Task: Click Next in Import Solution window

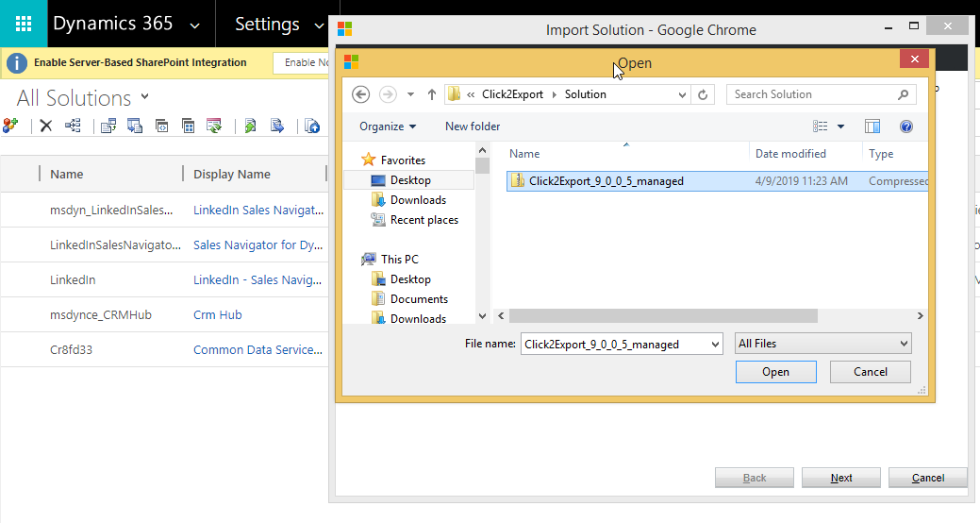Action: pyautogui.click(x=841, y=478)
